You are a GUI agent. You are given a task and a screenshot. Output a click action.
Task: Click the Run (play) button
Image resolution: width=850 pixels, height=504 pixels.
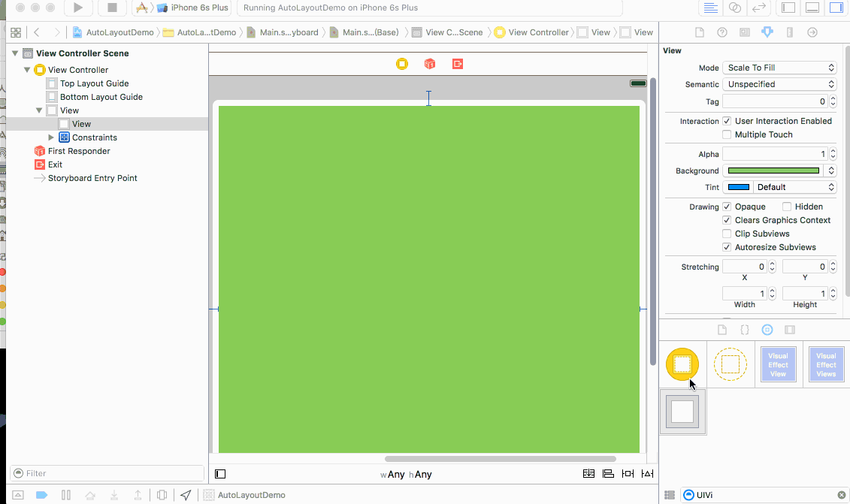coord(77,8)
